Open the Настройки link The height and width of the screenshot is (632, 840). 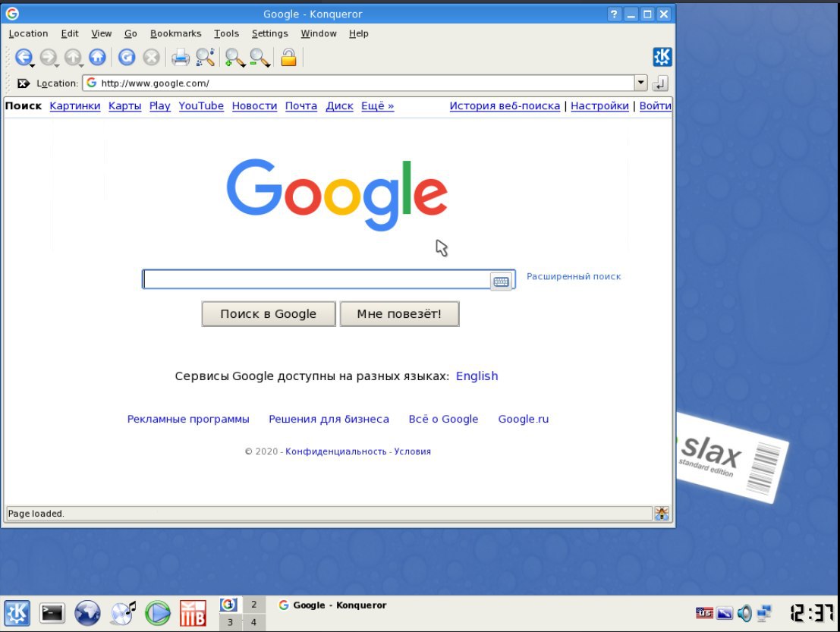[x=599, y=106]
